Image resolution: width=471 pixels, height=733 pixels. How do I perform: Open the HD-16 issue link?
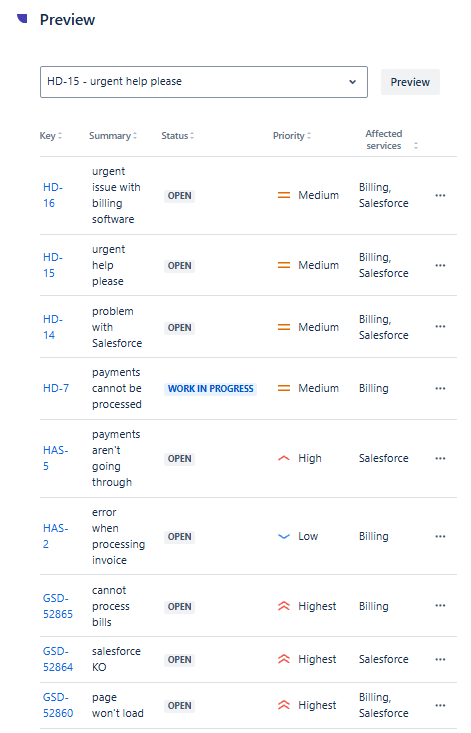(x=52, y=195)
